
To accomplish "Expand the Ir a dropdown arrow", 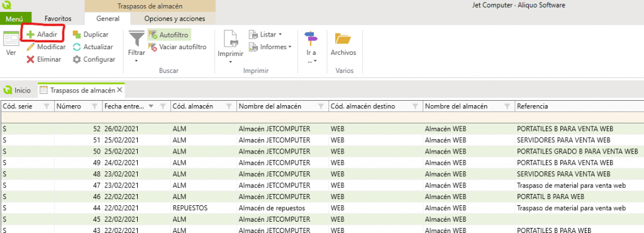I will [315, 61].
